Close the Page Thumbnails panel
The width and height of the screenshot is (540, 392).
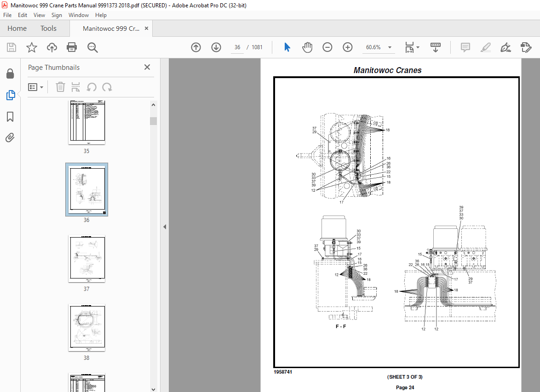[147, 67]
